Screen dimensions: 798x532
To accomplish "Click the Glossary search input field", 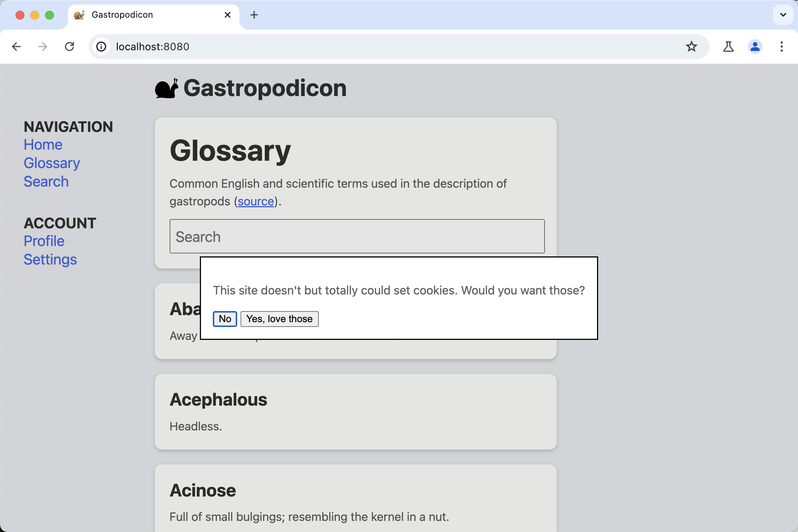I will point(356,236).
